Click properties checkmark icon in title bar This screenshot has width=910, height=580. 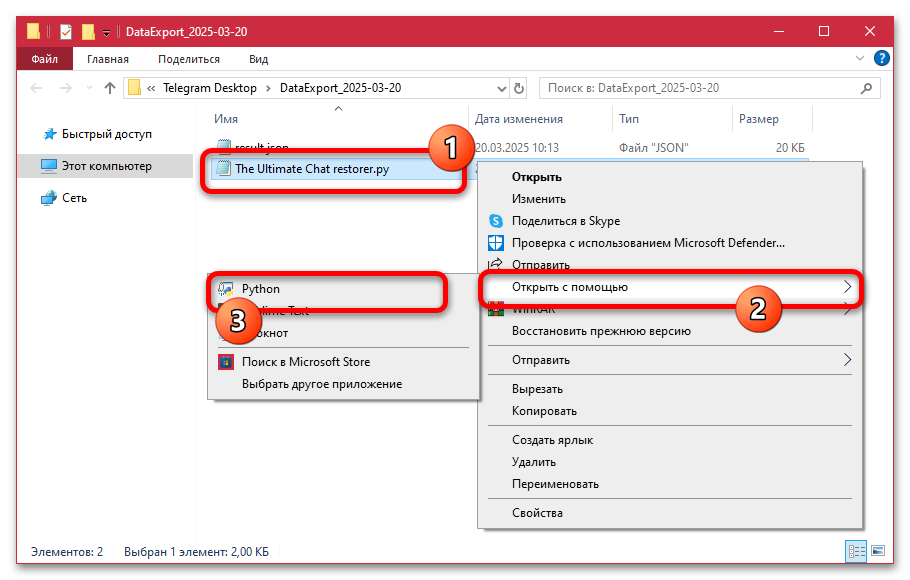tap(67, 32)
